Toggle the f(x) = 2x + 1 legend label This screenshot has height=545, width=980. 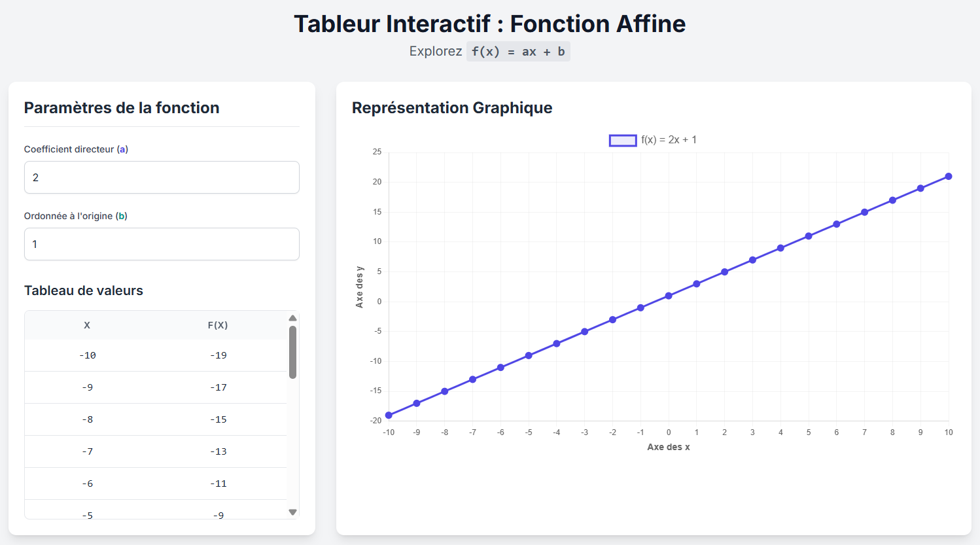(x=669, y=140)
